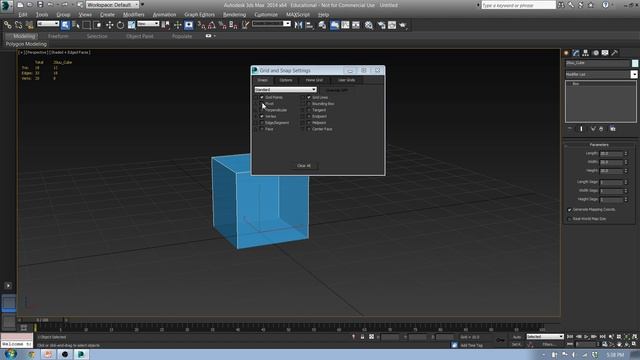Enable the Bounding Box snap checkbox
Screen dimensions: 640x360
[x=309, y=104]
